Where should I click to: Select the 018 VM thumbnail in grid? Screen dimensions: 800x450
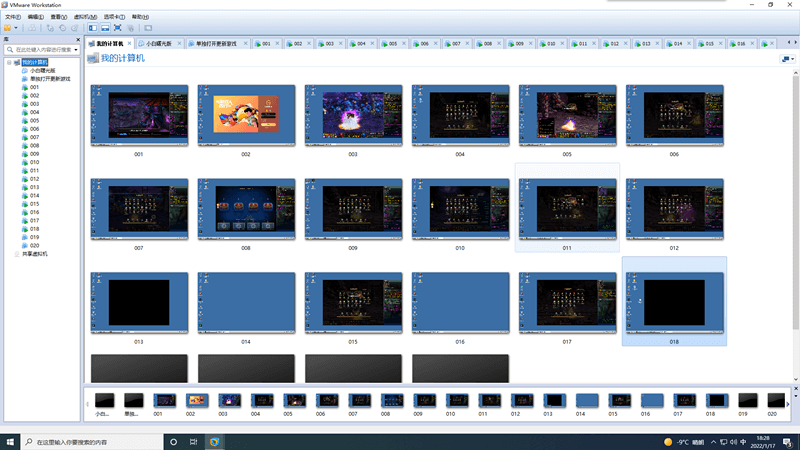pyautogui.click(x=674, y=303)
